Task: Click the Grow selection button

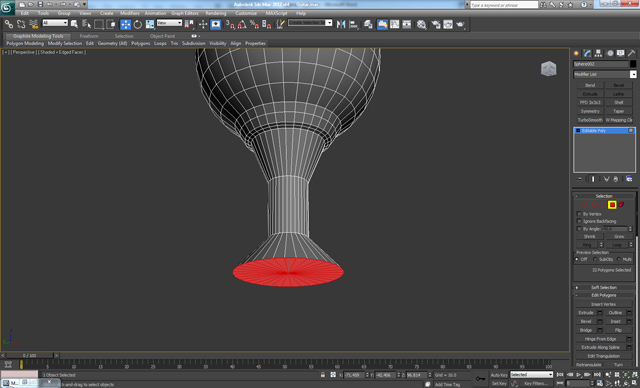Action: [619, 237]
